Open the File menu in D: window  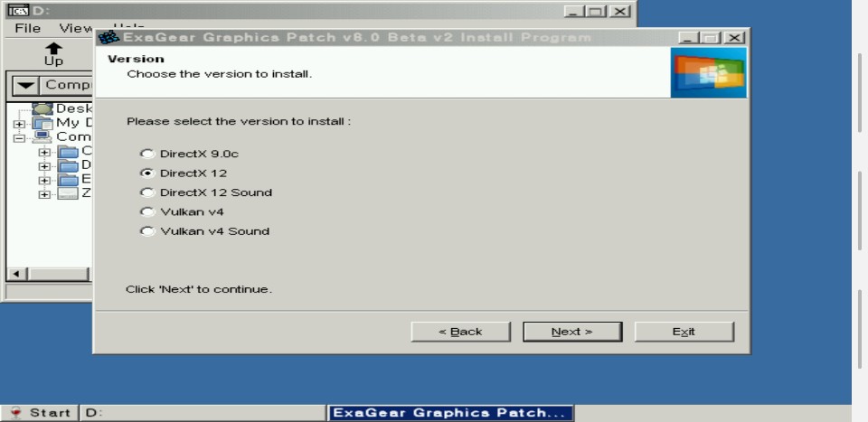(x=28, y=28)
